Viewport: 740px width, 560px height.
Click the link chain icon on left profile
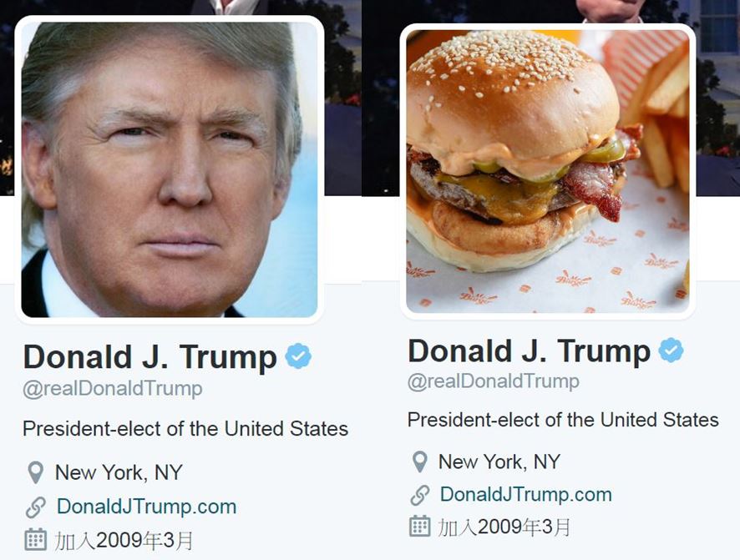click(35, 507)
